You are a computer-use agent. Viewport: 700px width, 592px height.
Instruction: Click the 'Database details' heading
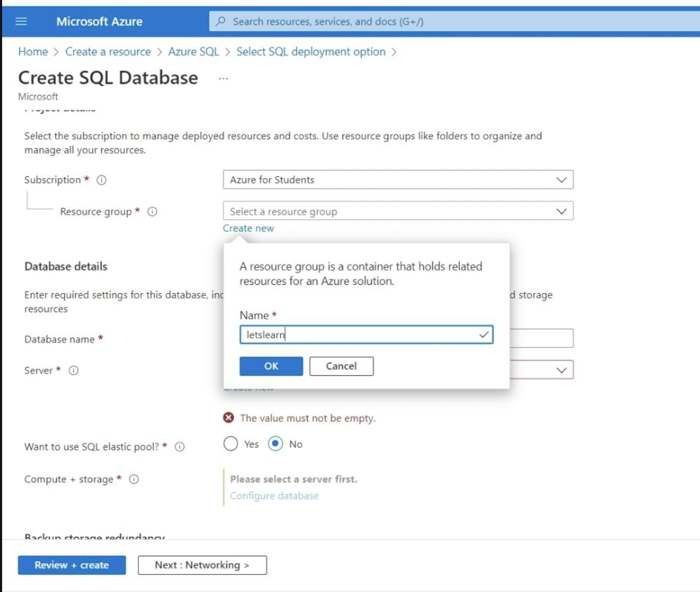(66, 266)
